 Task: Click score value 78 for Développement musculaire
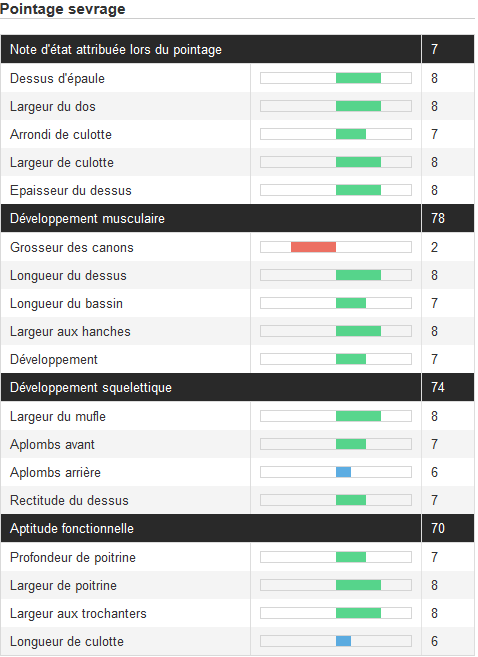point(438,218)
